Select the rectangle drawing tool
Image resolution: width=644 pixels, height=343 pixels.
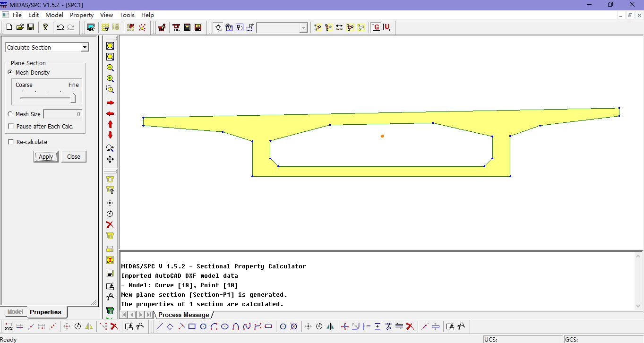tap(192, 326)
